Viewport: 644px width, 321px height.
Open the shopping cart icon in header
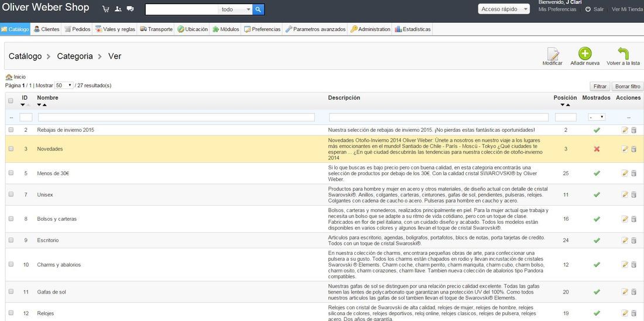(x=105, y=9)
